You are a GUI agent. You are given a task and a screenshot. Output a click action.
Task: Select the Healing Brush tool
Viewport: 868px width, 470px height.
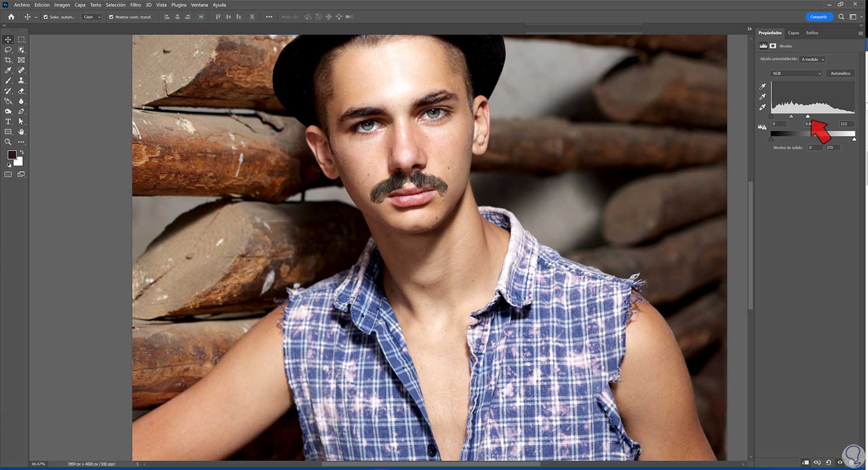pos(22,71)
